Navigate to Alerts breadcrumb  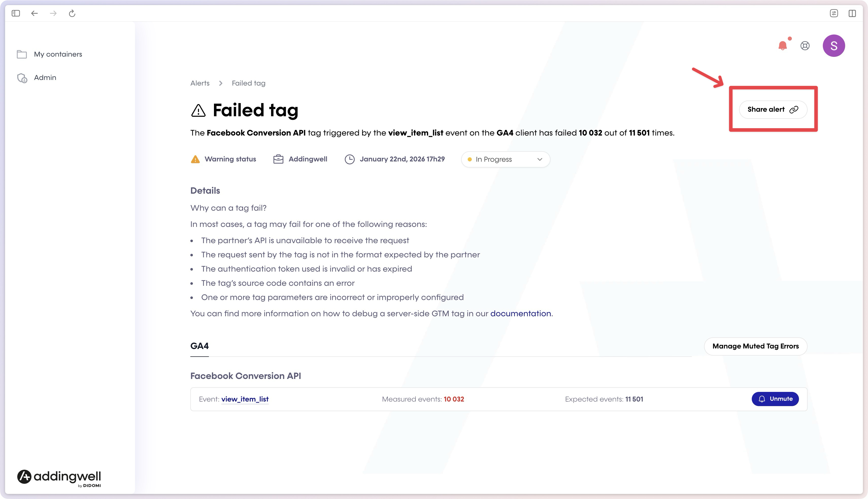click(200, 83)
